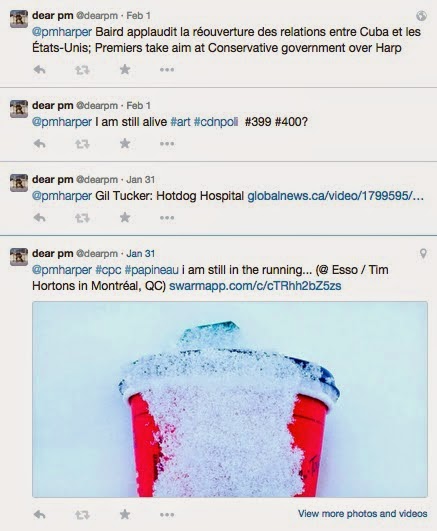Click the #cdnpoli hashtag
The height and width of the screenshot is (531, 437).
coord(216,122)
